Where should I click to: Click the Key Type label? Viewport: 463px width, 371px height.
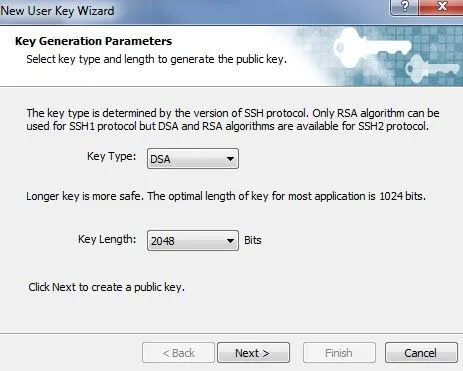pos(112,156)
